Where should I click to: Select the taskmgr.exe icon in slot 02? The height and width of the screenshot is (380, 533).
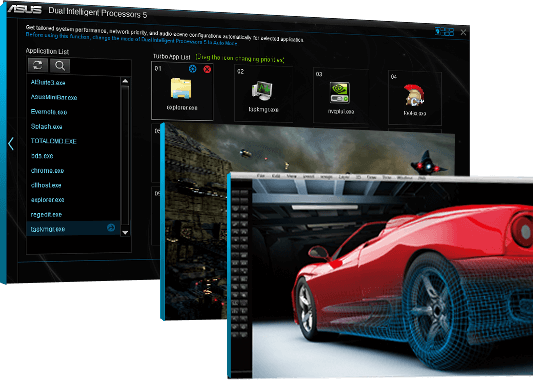pyautogui.click(x=262, y=91)
